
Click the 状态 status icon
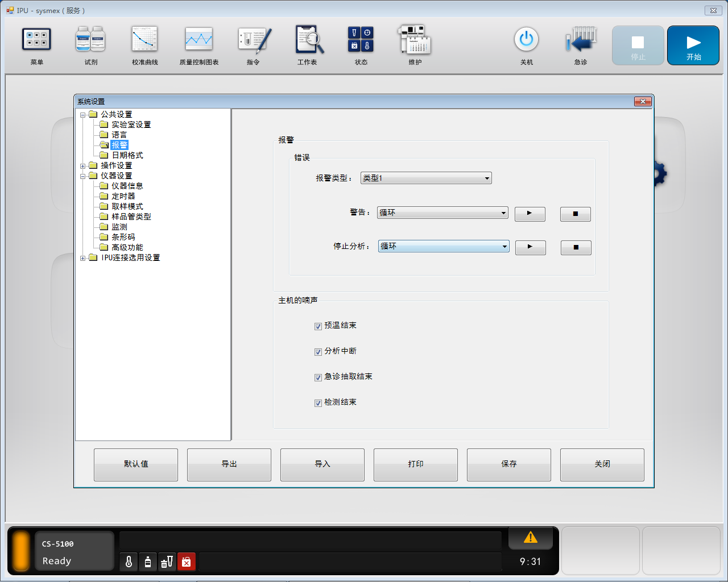pos(361,40)
